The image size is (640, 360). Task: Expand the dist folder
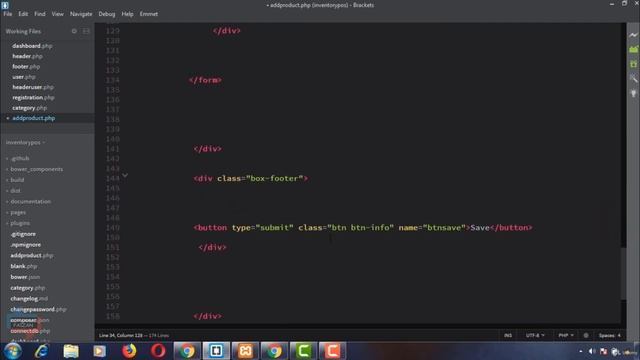(x=15, y=191)
